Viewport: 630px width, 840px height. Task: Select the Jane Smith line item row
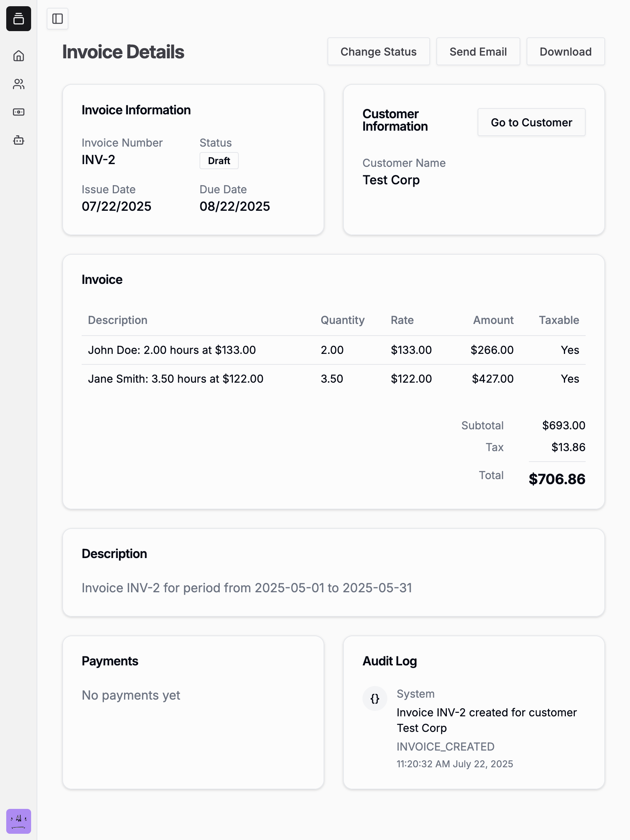[176, 379]
